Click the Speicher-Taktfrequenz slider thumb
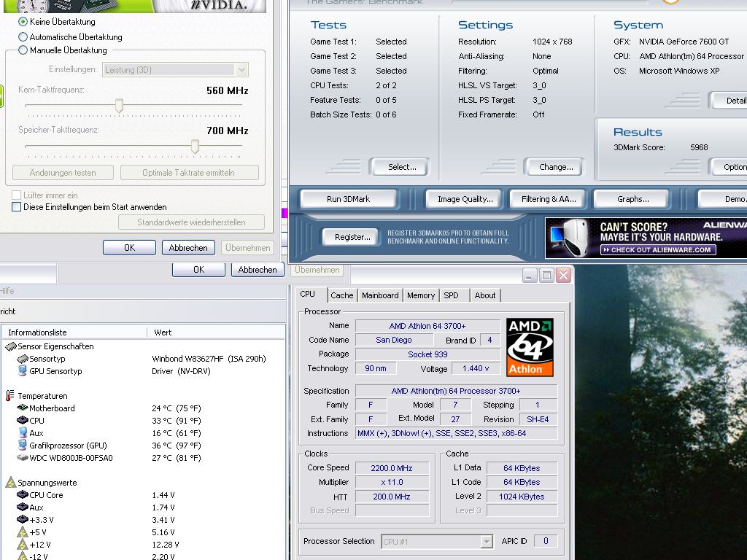 [x=195, y=147]
